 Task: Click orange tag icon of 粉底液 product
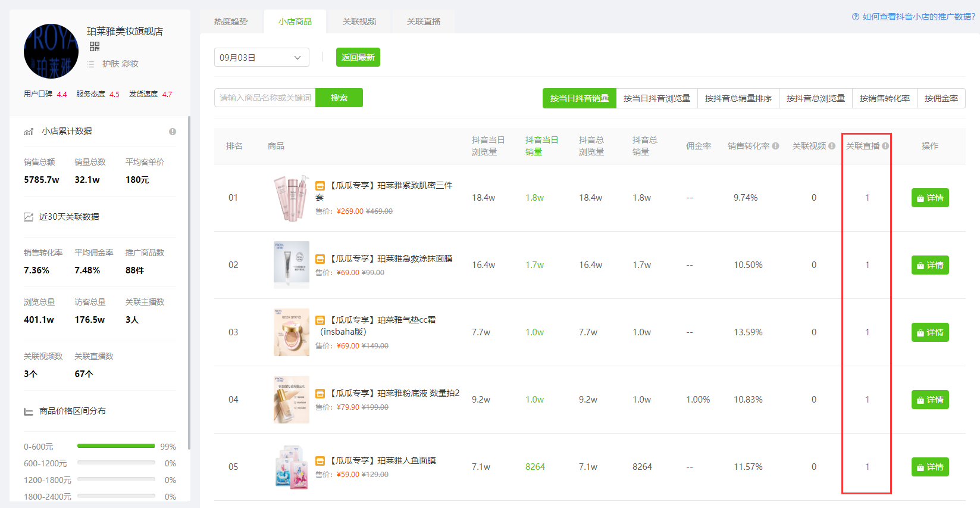(320, 394)
